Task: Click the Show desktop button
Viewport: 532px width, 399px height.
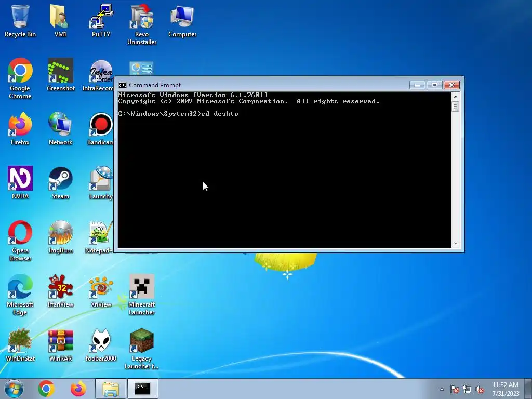Action: [x=528, y=389]
